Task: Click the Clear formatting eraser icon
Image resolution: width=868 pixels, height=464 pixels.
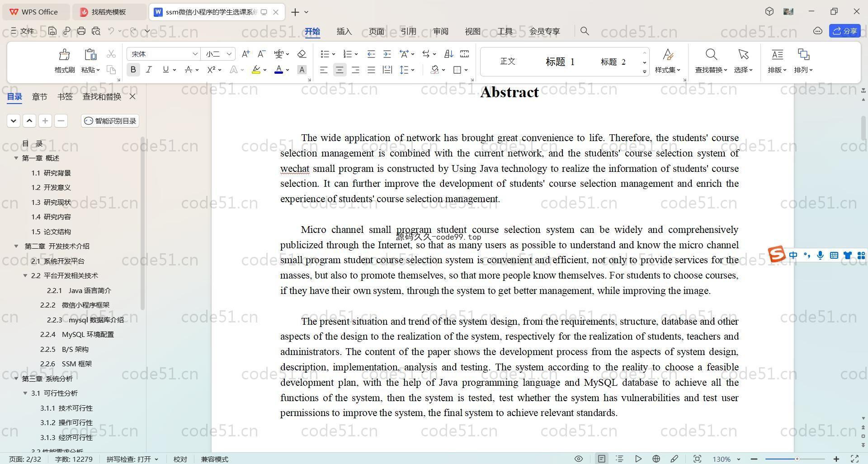Action: coord(302,54)
